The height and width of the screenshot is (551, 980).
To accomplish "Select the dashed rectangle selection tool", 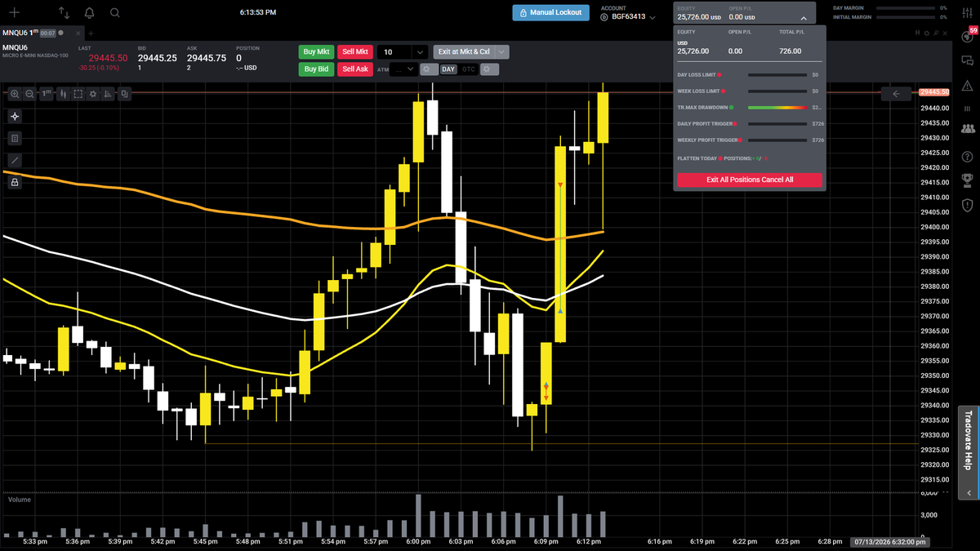I will [78, 94].
